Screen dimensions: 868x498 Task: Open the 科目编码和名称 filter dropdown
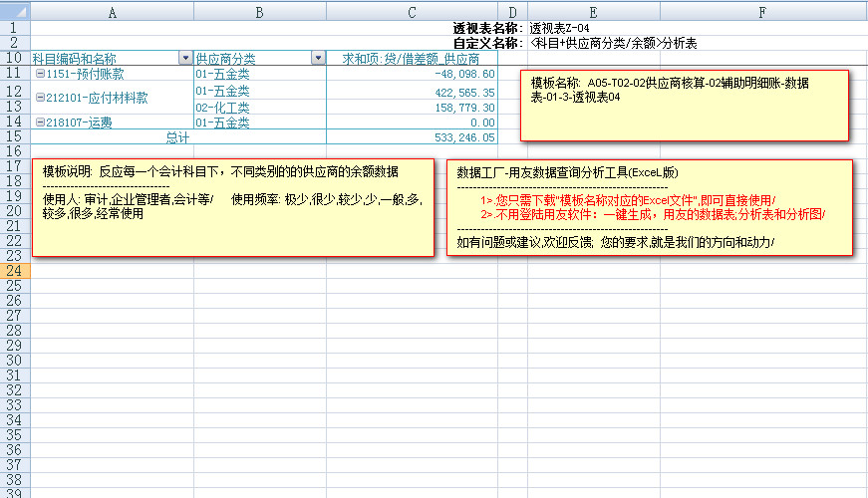184,59
